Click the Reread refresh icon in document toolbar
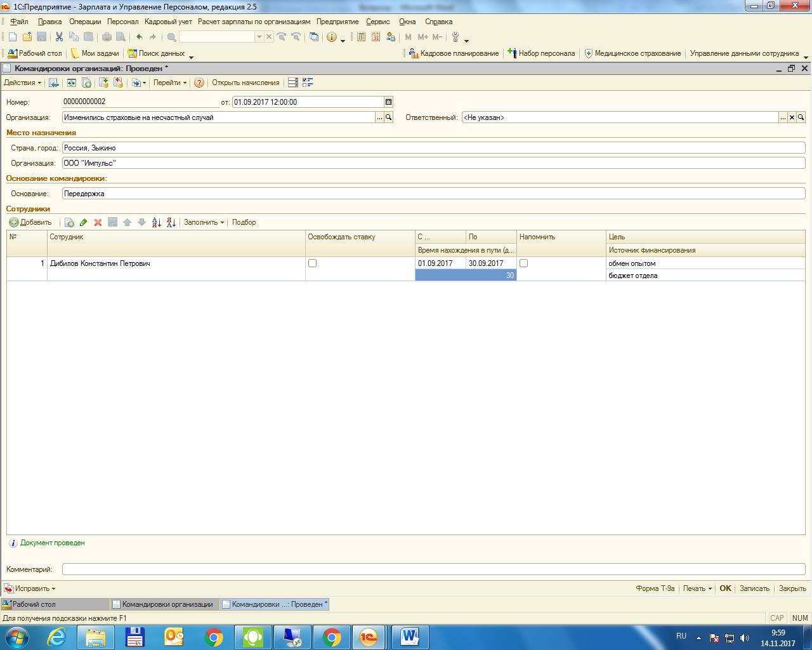812x650 pixels. pyautogui.click(x=72, y=83)
